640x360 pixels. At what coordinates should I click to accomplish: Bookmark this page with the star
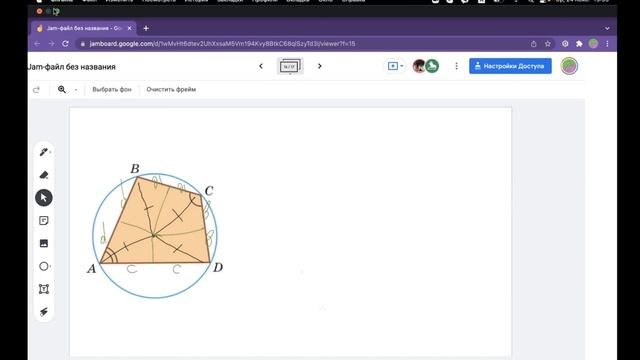pos(548,44)
